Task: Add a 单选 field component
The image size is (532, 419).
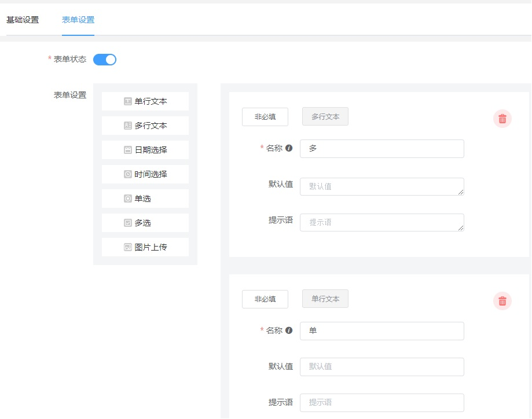Action: click(x=145, y=199)
